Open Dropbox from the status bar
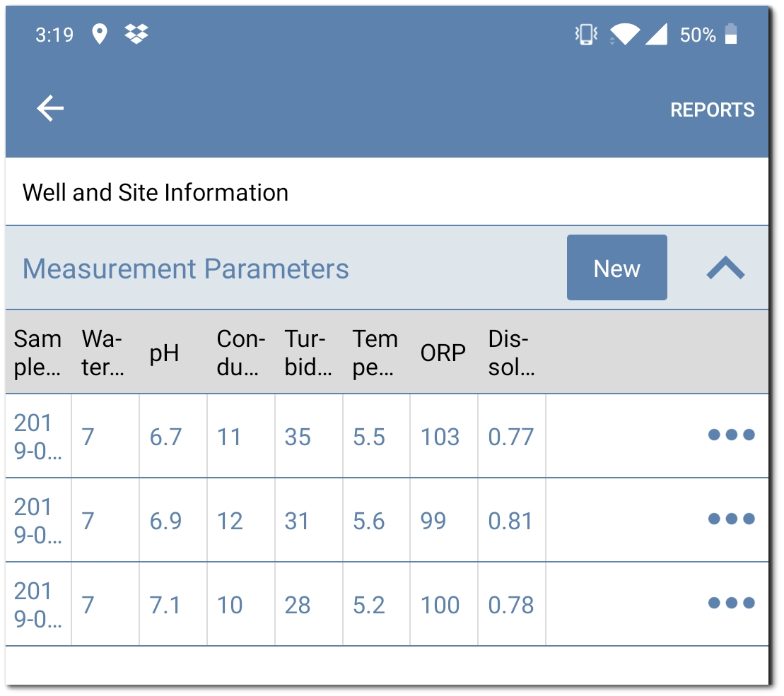 [x=136, y=33]
